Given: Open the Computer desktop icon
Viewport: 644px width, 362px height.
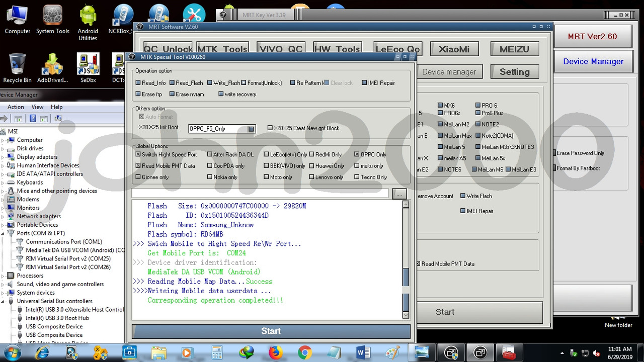Looking at the screenshot, I should [x=17, y=20].
